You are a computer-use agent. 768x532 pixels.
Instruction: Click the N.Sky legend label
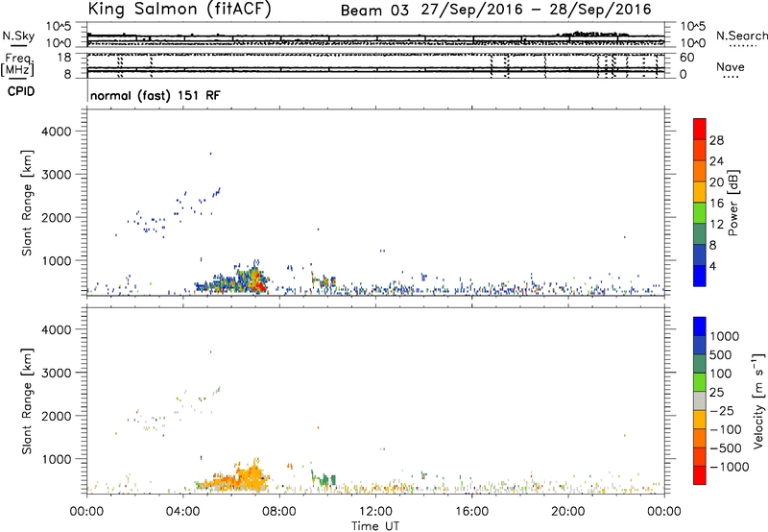[18, 36]
